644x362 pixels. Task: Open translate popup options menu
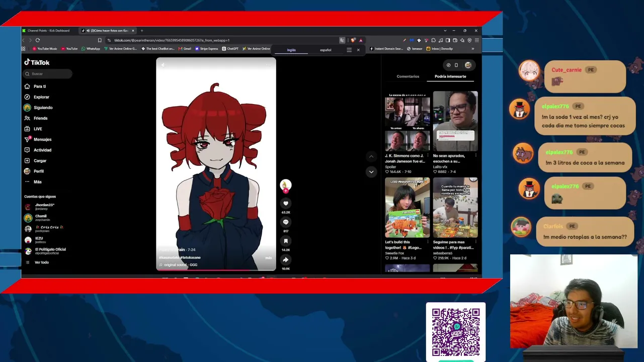(x=349, y=50)
